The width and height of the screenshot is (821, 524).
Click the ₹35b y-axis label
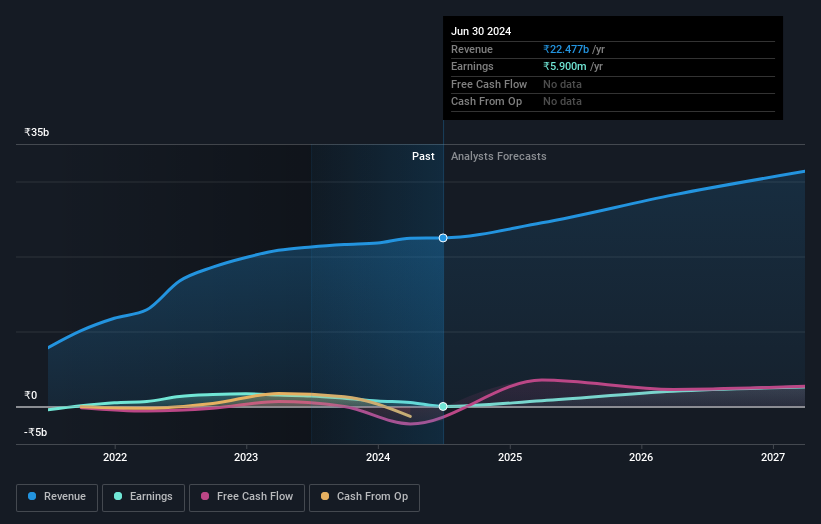pos(37,132)
